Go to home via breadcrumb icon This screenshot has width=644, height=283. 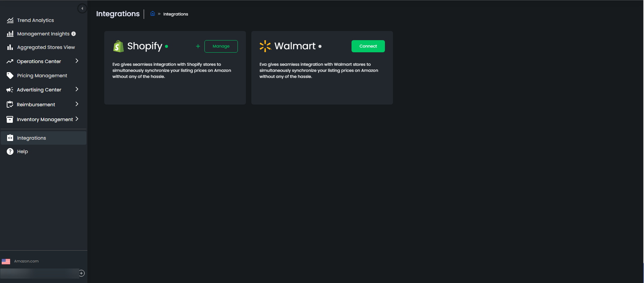152,13
